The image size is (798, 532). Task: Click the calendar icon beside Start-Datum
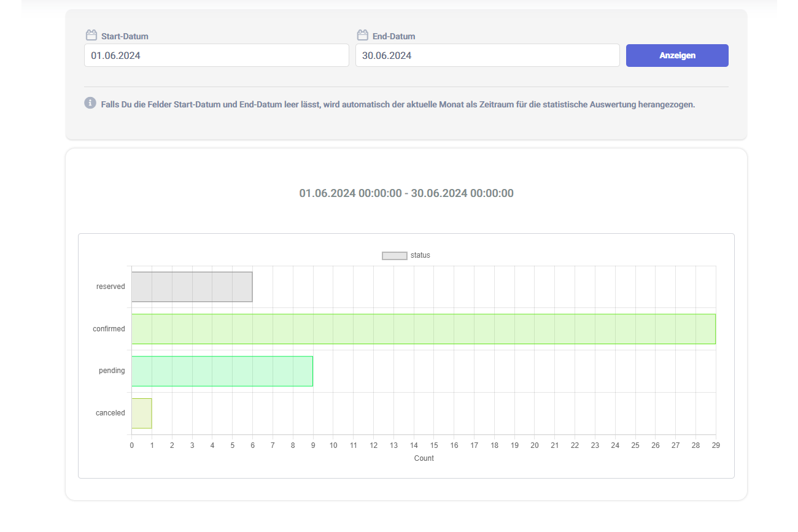pos(91,36)
